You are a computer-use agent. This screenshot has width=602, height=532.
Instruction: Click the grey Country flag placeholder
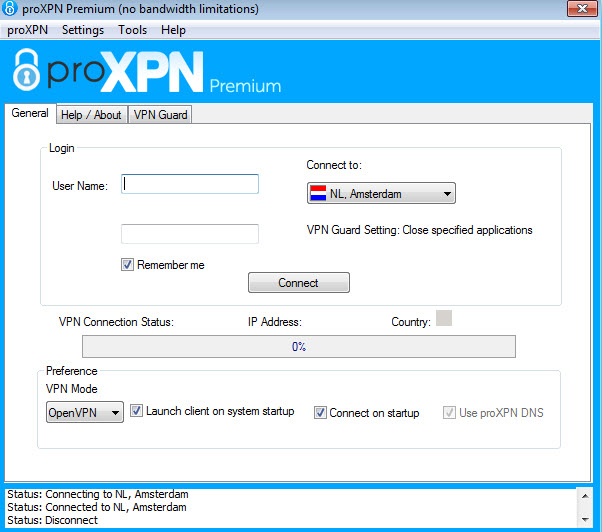(444, 318)
